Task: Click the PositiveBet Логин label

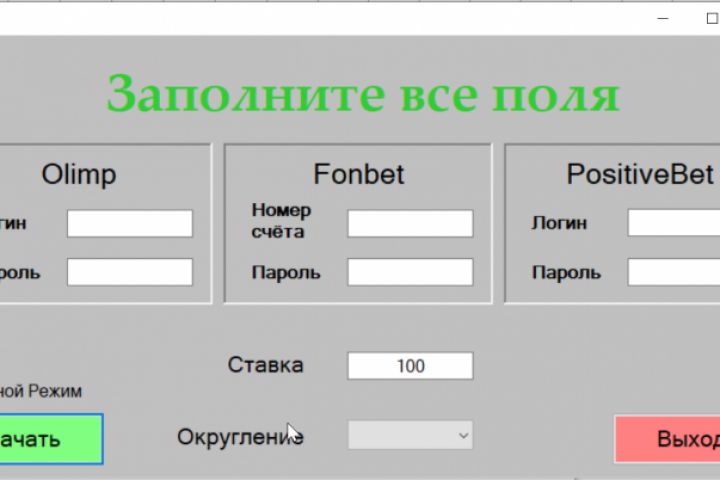Action: click(x=559, y=223)
